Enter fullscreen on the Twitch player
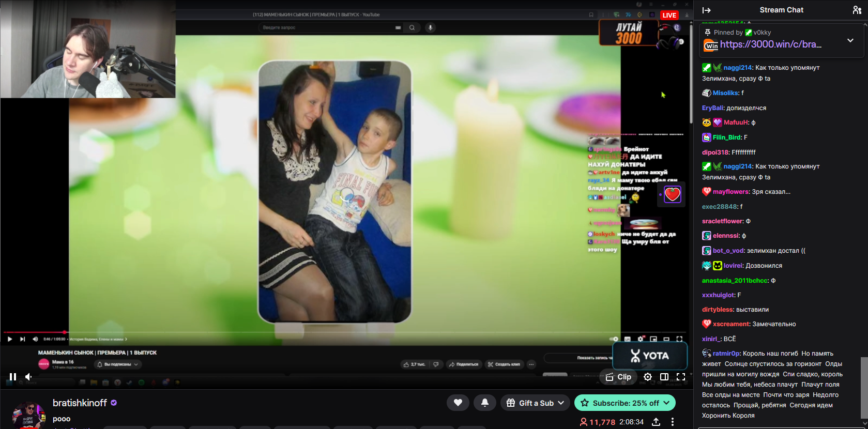This screenshot has width=868, height=429. [681, 377]
